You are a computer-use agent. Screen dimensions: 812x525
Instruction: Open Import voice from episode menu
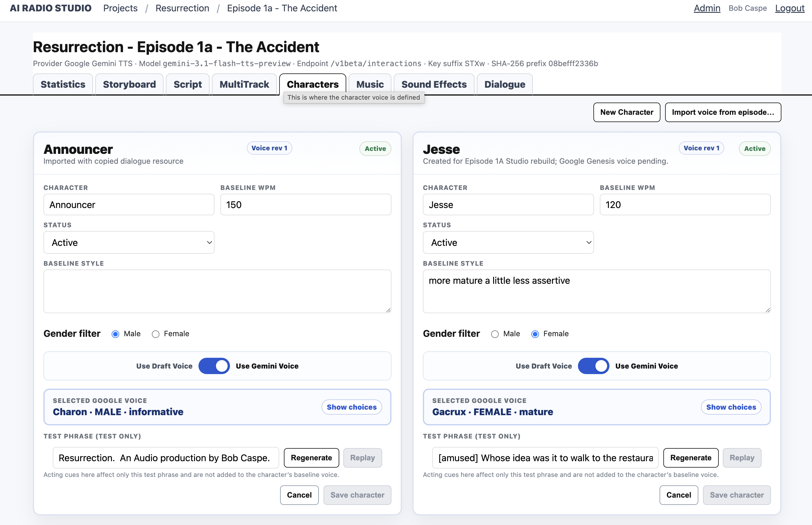pyautogui.click(x=723, y=112)
